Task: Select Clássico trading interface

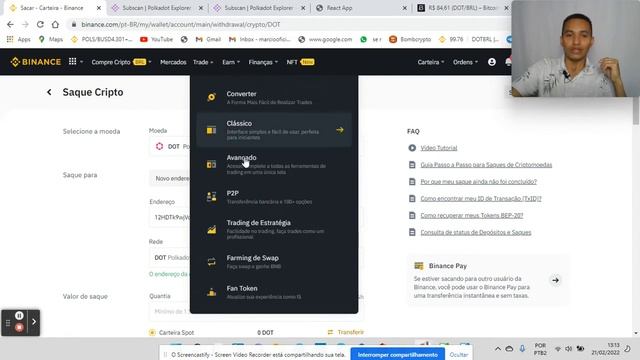Action: (274, 130)
